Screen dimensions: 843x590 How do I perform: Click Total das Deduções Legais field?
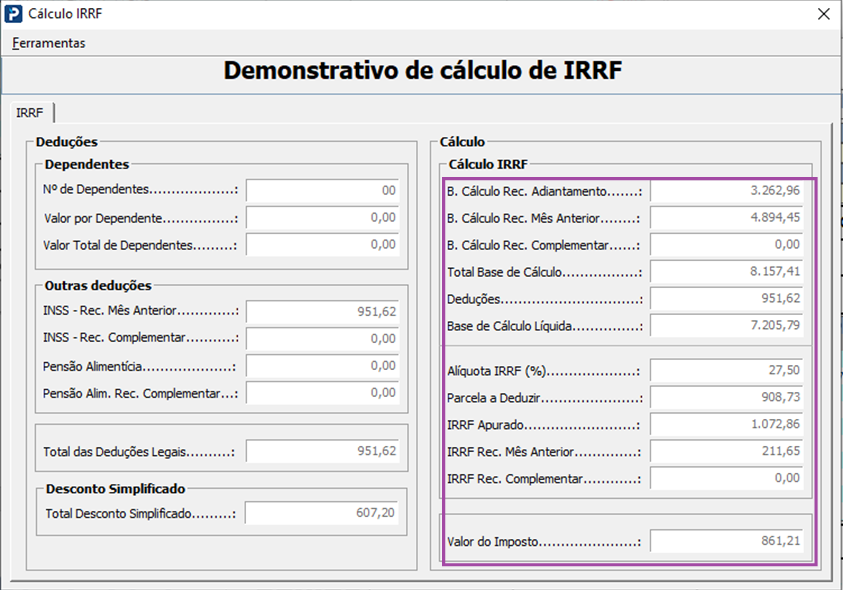(x=322, y=452)
